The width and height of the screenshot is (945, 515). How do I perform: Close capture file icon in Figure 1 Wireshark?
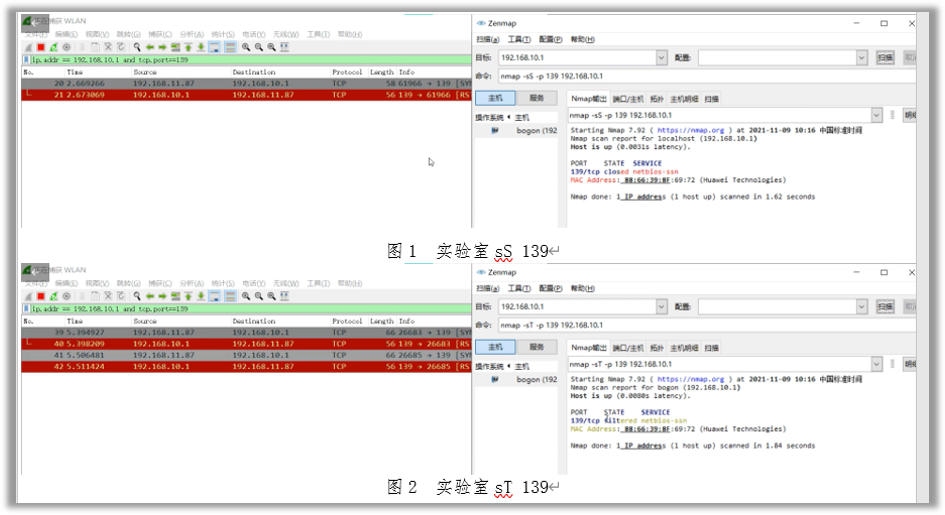[108, 47]
